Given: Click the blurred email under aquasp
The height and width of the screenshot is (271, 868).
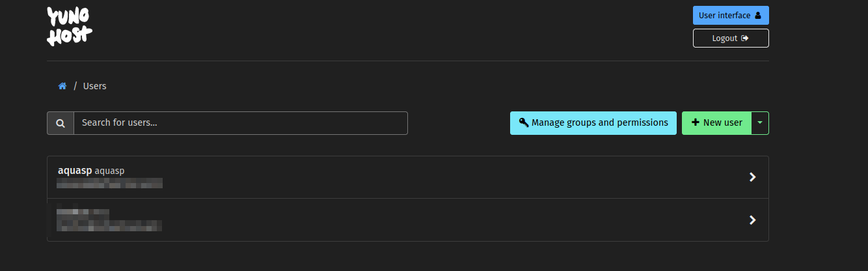Looking at the screenshot, I should [109, 184].
